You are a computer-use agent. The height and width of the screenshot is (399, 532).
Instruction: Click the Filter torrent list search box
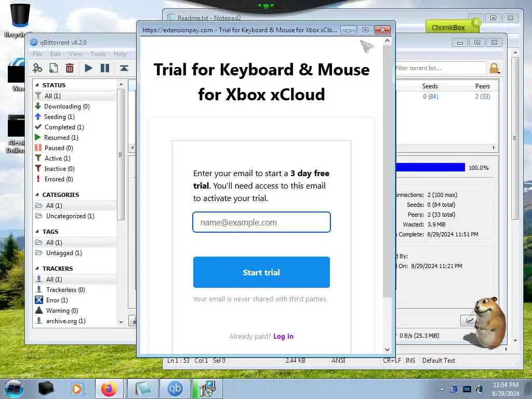(x=440, y=68)
